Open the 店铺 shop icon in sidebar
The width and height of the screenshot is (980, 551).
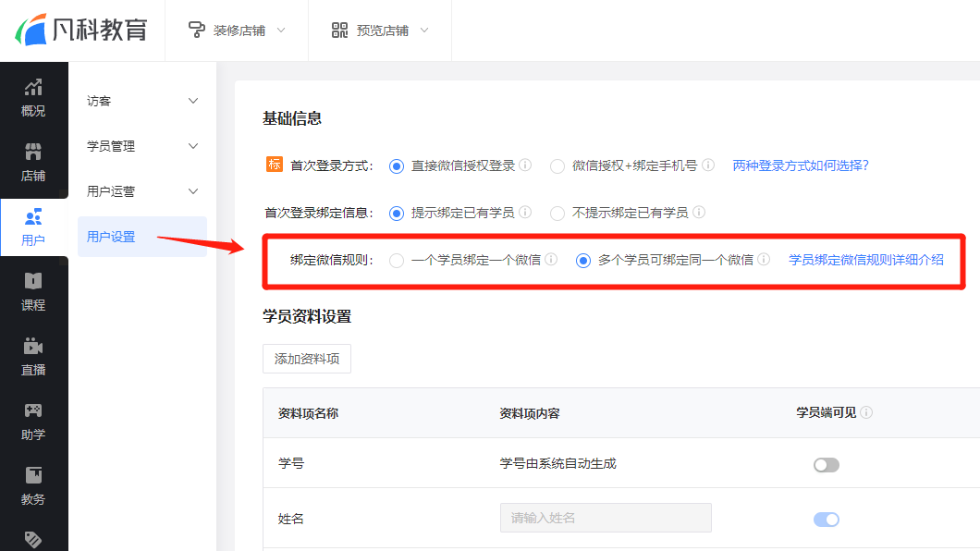tap(33, 152)
